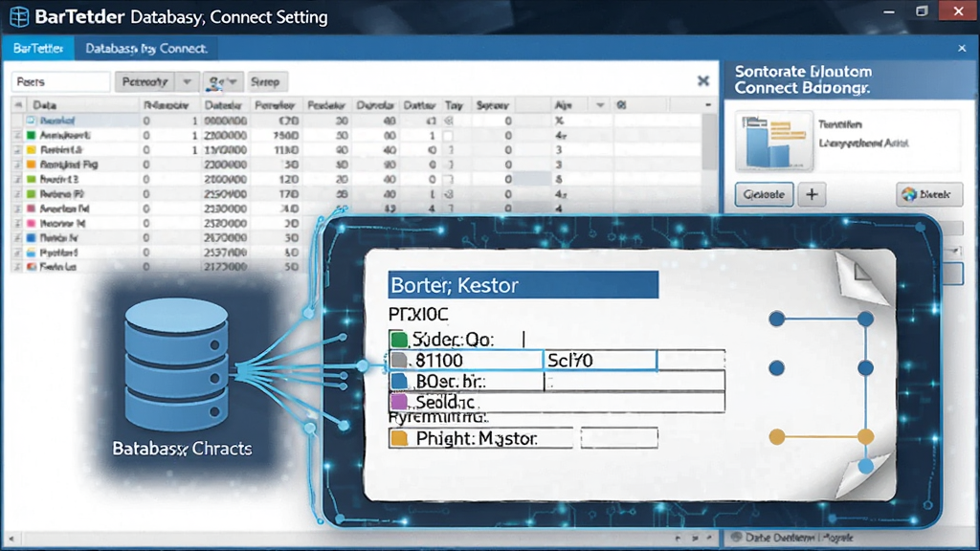Tick the checkbox in the row showing 120
The height and width of the screenshot is (551, 980).
click(448, 179)
